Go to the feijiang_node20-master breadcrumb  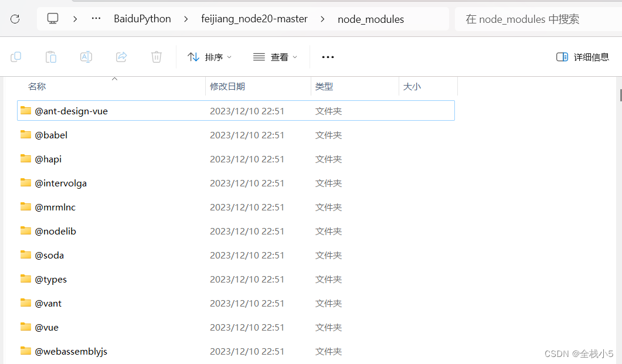254,19
